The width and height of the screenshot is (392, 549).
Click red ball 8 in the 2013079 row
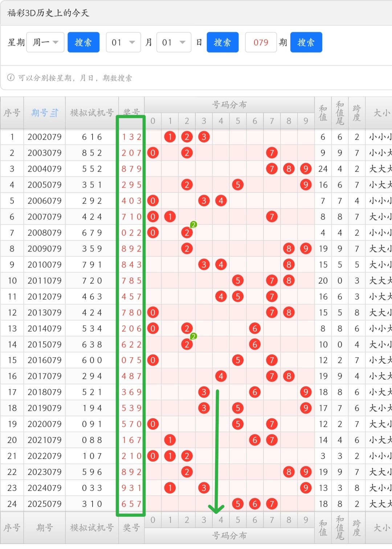pyautogui.click(x=289, y=313)
